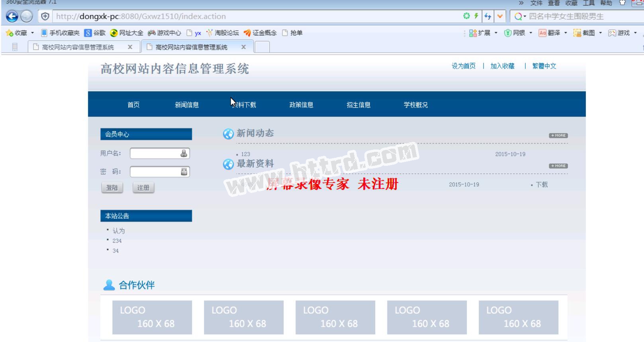Image resolution: width=644 pixels, height=342 pixels.
Task: Click the URL address field
Action: [x=255, y=16]
